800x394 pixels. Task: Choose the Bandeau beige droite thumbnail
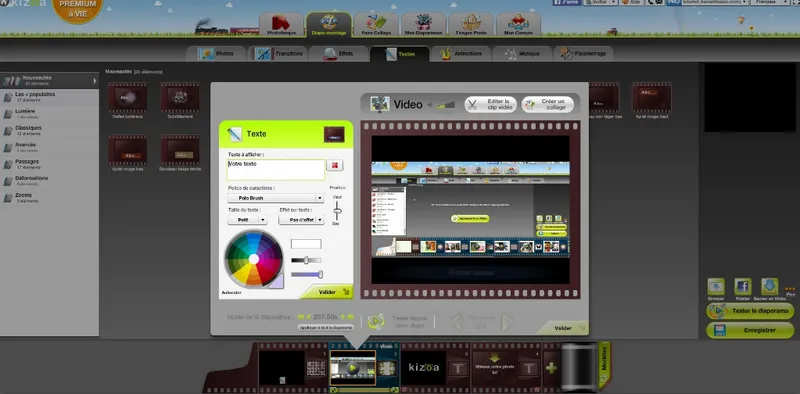tap(180, 150)
